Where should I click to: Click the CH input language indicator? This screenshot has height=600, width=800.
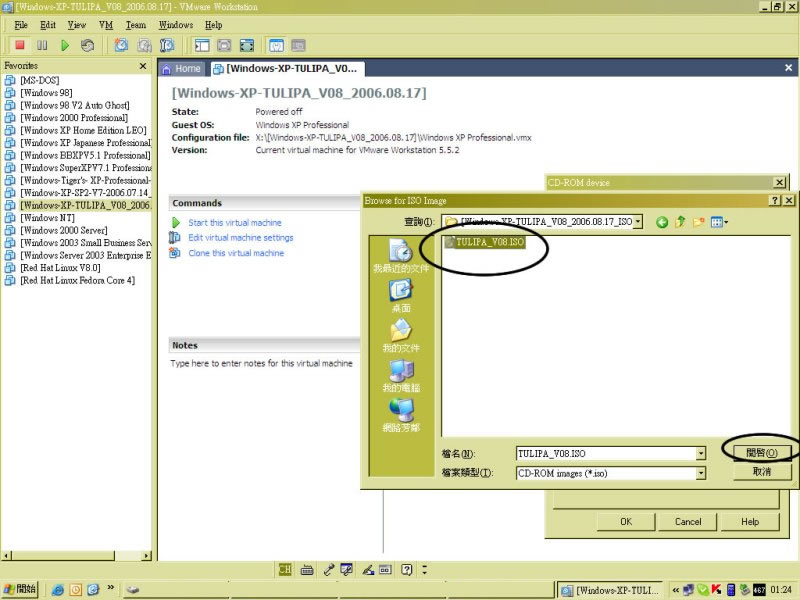click(285, 569)
